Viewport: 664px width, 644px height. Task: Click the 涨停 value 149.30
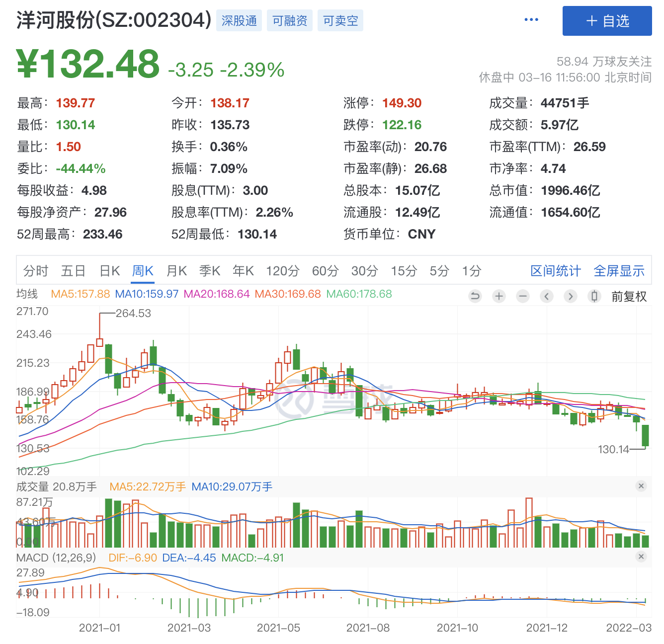pyautogui.click(x=402, y=103)
